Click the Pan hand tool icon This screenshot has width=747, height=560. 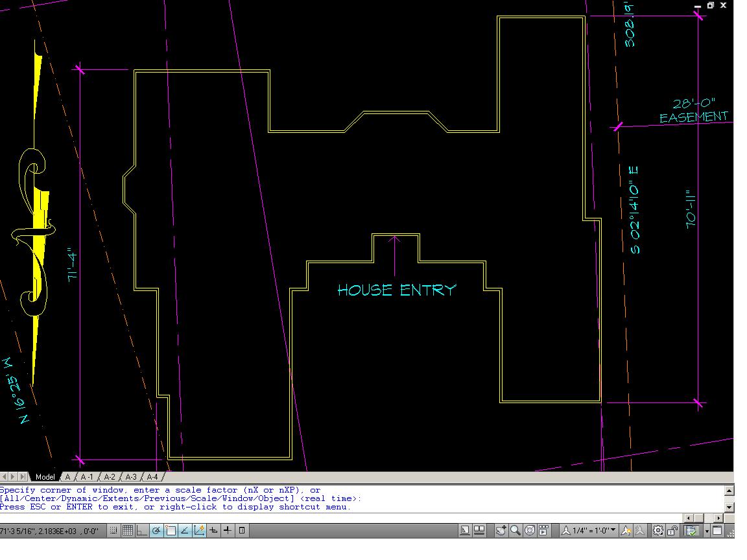click(501, 530)
